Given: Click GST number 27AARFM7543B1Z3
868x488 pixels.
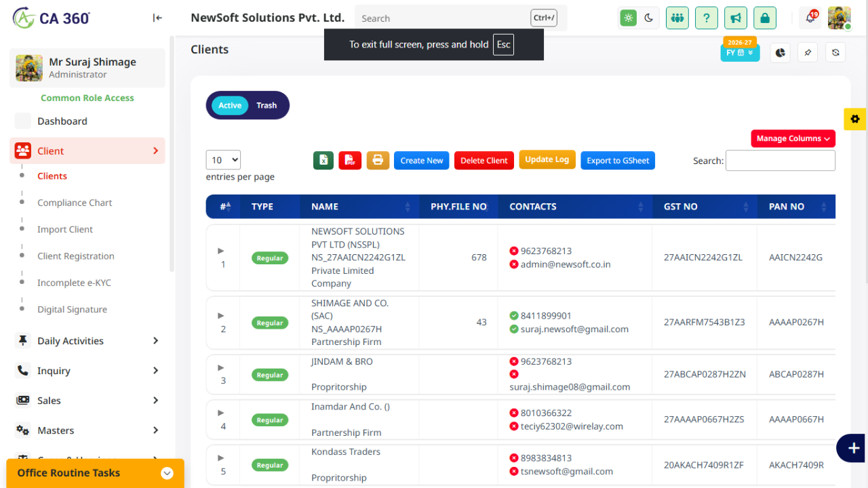Looking at the screenshot, I should pyautogui.click(x=705, y=323).
